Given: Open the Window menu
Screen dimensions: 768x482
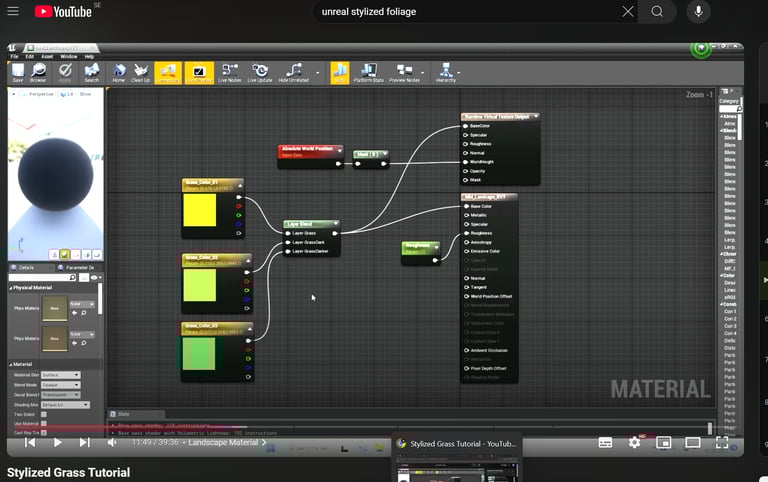Looking at the screenshot, I should tap(69, 56).
